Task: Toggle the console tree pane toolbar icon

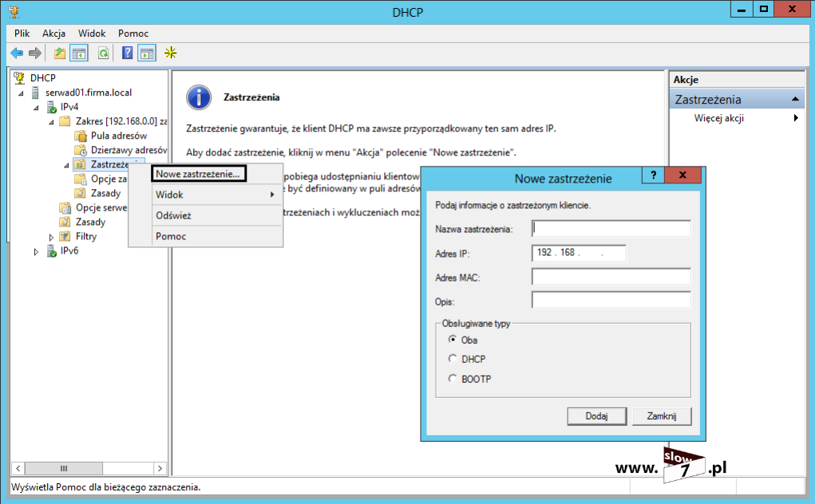Action: tap(80, 53)
